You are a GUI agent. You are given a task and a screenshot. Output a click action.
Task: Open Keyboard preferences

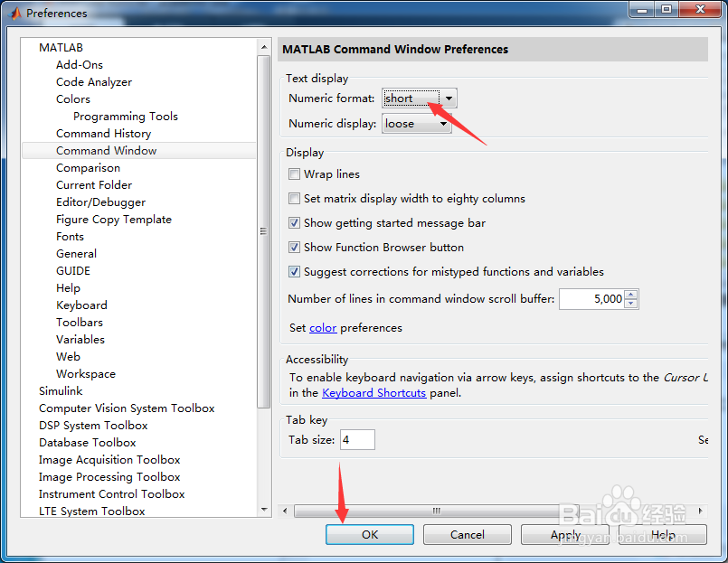[81, 305]
